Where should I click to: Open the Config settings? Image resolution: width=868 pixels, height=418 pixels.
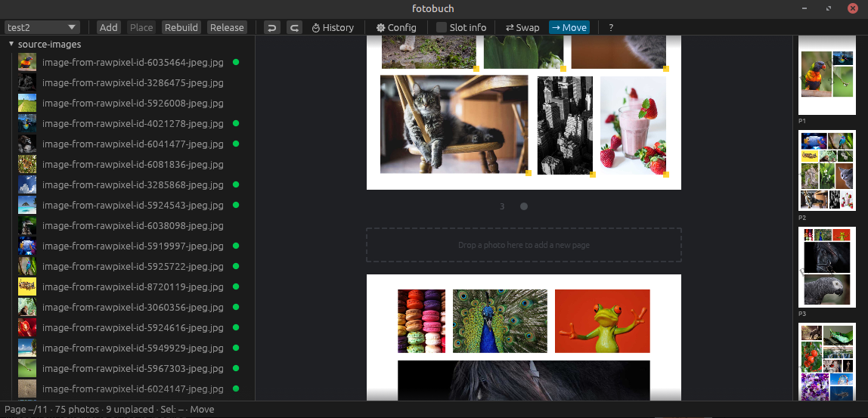(395, 27)
